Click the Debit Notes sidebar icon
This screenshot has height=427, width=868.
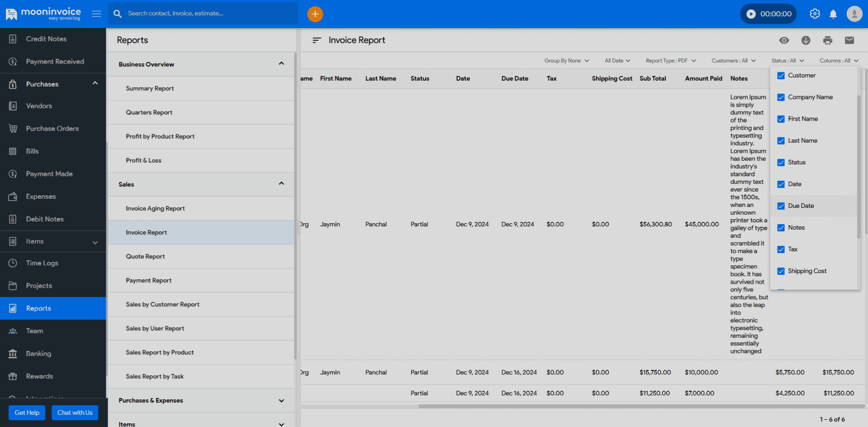pyautogui.click(x=13, y=219)
